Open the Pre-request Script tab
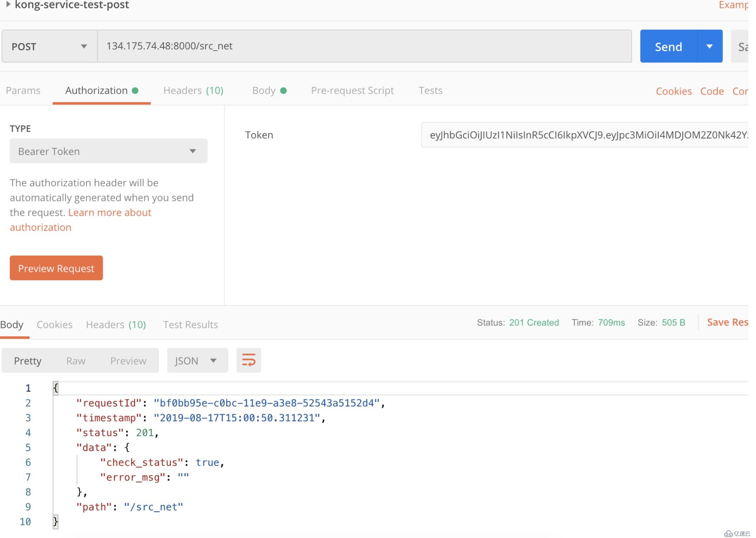The height and width of the screenshot is (538, 756). coord(352,91)
